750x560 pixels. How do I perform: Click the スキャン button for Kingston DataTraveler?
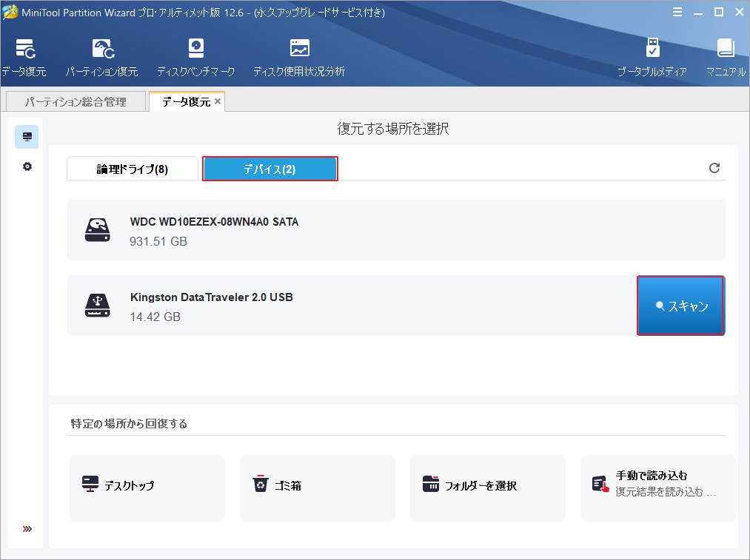(x=680, y=306)
